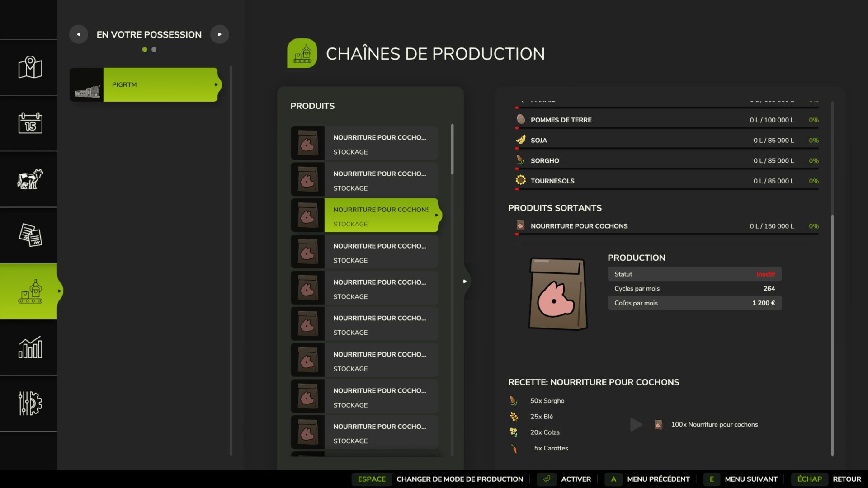Open the map sidebar icon

click(30, 67)
